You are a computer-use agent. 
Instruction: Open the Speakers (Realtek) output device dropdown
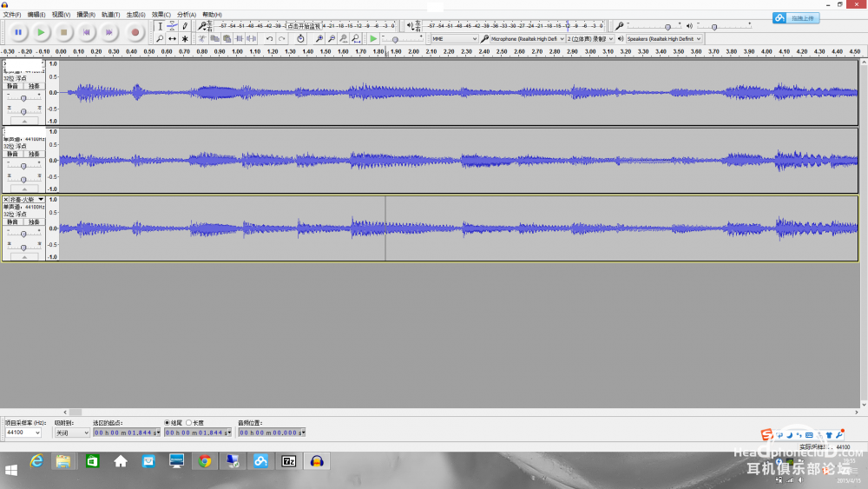(664, 39)
